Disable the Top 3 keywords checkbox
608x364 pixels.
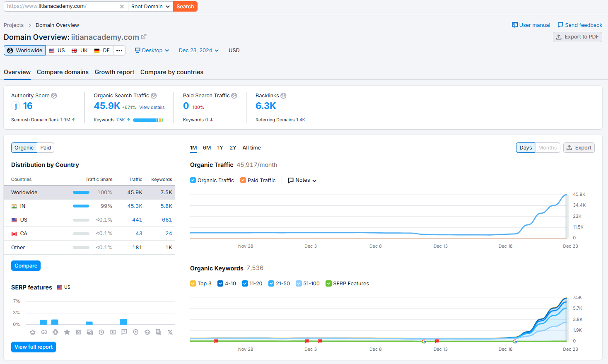coord(193,284)
